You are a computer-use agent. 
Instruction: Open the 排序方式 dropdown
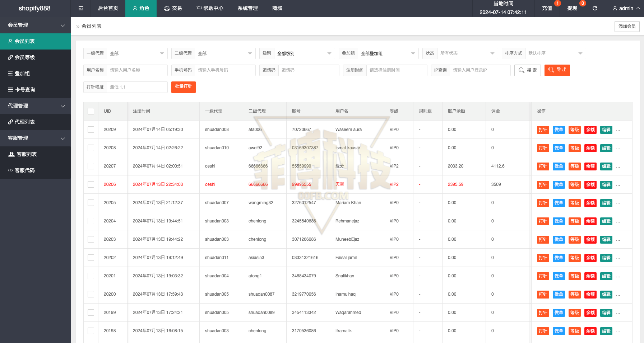(x=555, y=53)
